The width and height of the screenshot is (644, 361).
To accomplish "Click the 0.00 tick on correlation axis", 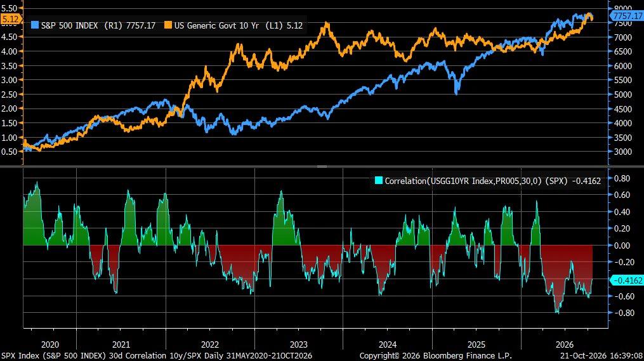I will pos(622,246).
